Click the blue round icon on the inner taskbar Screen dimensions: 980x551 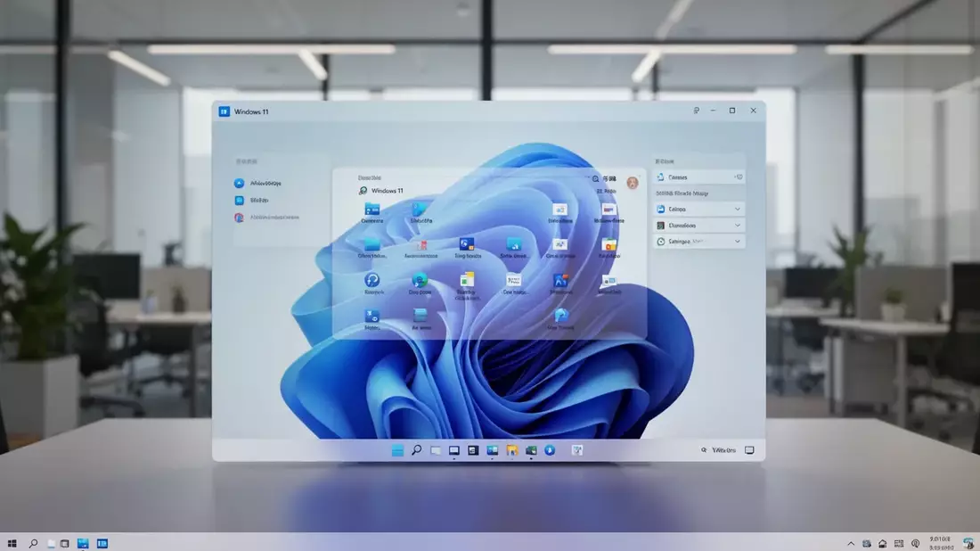[x=550, y=450]
